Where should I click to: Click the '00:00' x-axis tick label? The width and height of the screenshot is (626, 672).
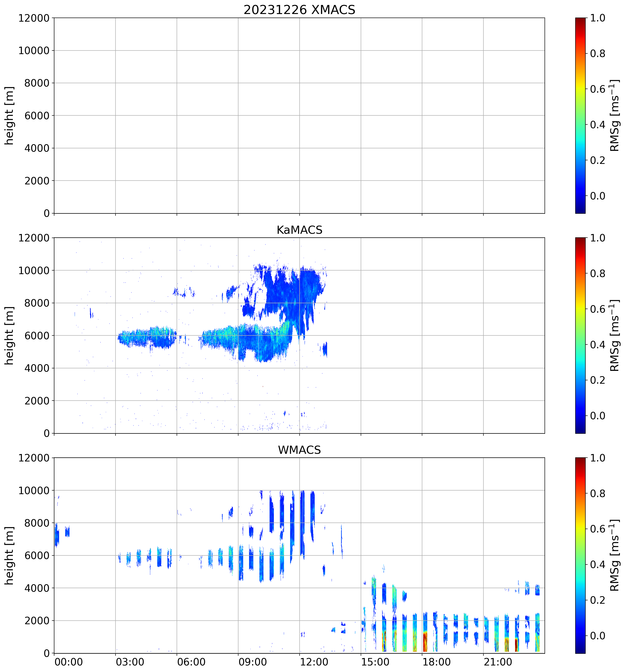click(x=69, y=662)
